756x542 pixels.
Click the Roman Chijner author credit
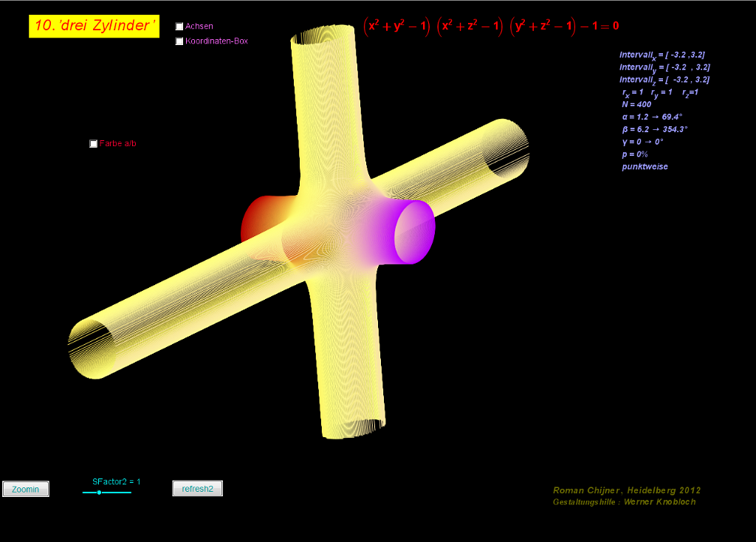tap(626, 490)
